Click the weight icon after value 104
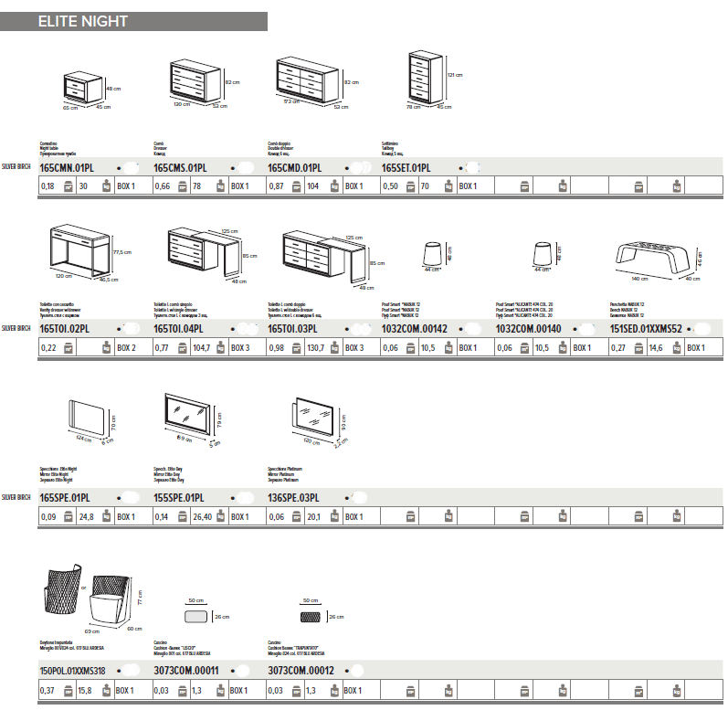 coord(334,186)
